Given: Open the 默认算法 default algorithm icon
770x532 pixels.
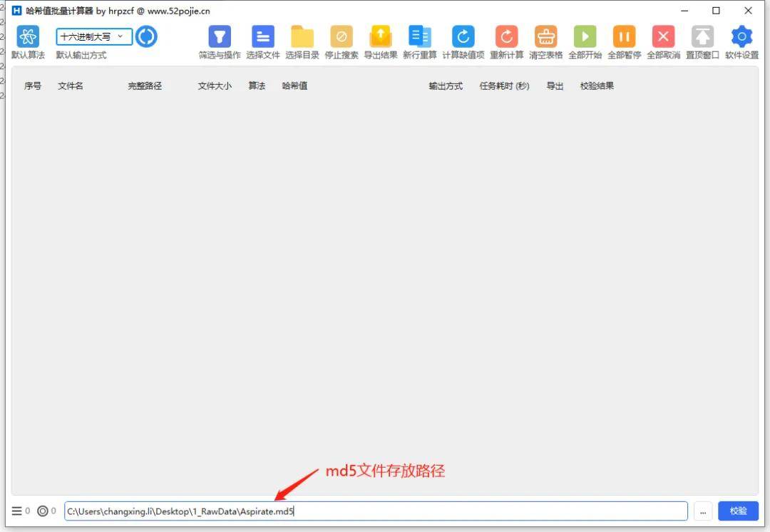Looking at the screenshot, I should coord(28,36).
